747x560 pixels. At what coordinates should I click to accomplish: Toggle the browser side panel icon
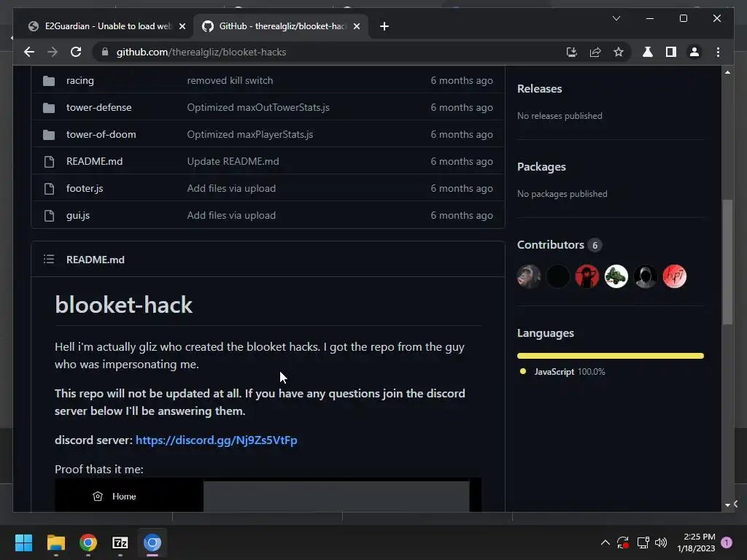click(671, 52)
